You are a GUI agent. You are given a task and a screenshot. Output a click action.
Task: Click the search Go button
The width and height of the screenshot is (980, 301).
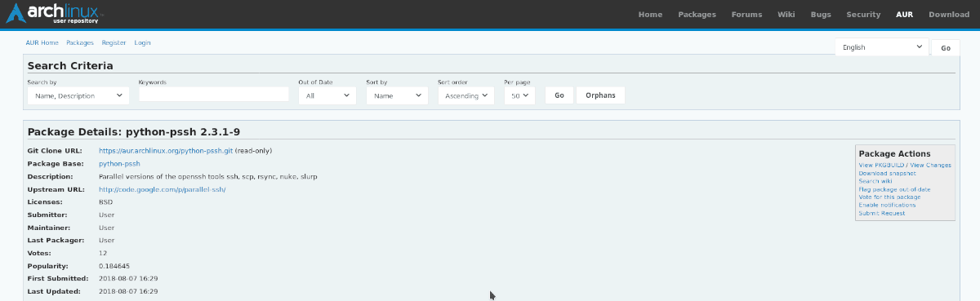(x=559, y=95)
